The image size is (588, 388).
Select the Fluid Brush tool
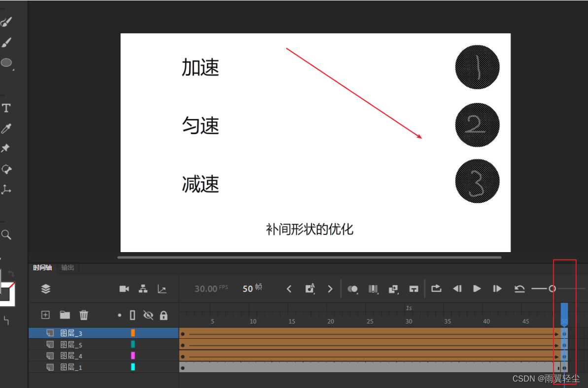6,22
